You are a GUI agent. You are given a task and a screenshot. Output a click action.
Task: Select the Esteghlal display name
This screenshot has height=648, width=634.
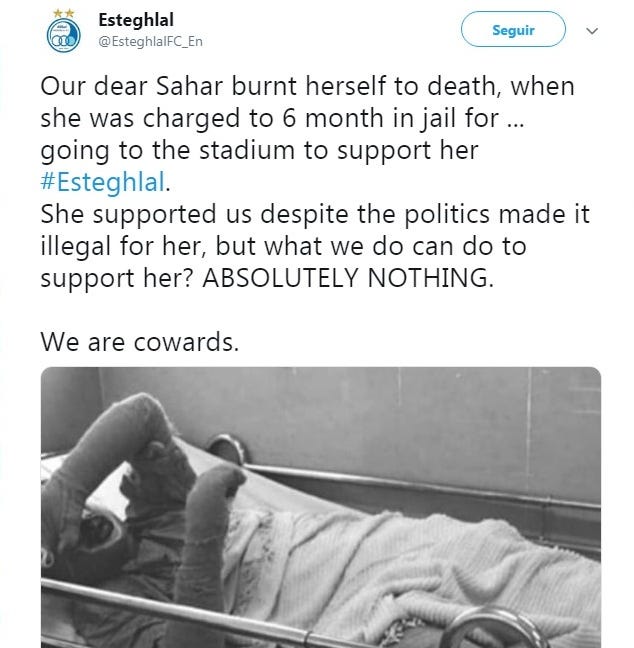[x=136, y=20]
